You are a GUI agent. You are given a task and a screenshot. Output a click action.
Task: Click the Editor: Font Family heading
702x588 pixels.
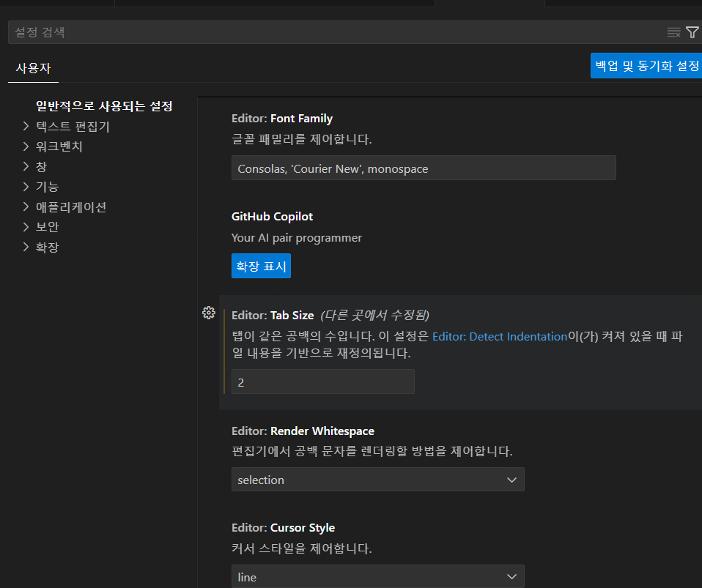[282, 119]
